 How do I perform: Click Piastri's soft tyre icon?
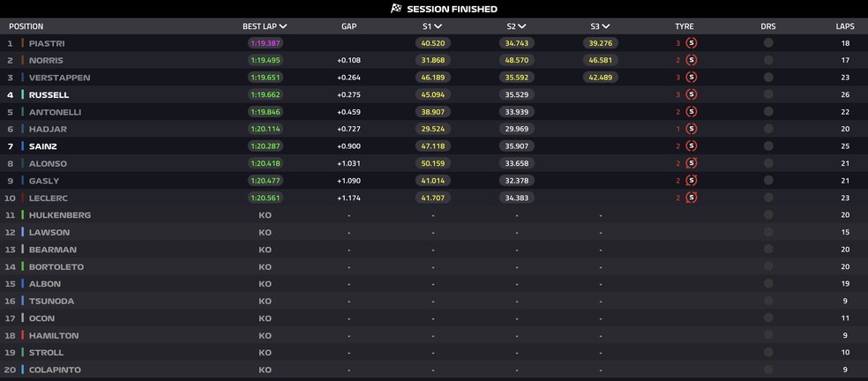tap(692, 43)
